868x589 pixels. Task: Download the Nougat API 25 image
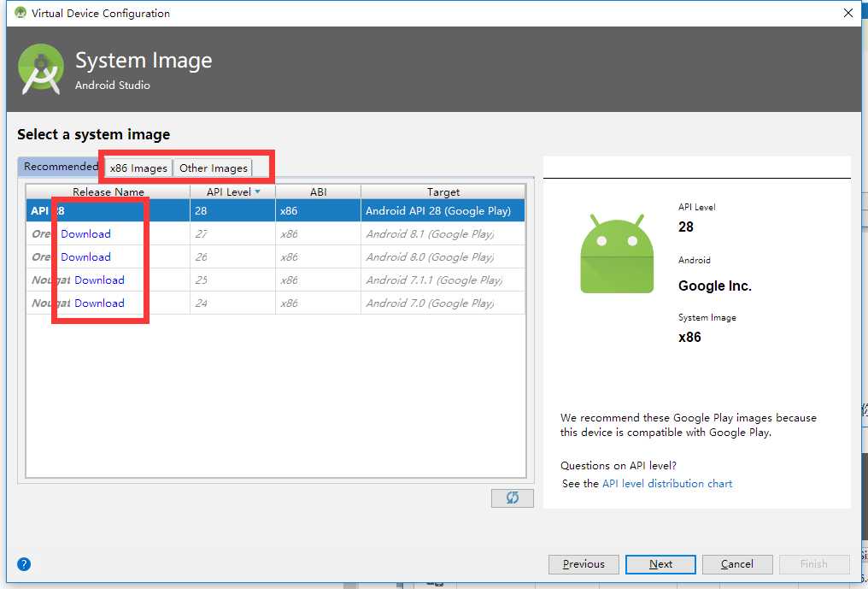(x=100, y=280)
